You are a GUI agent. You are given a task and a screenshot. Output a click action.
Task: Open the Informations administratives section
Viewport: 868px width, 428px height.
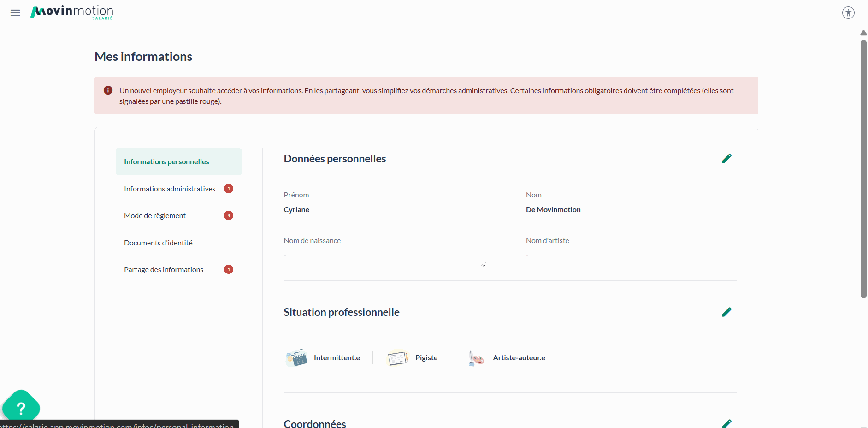pos(170,189)
